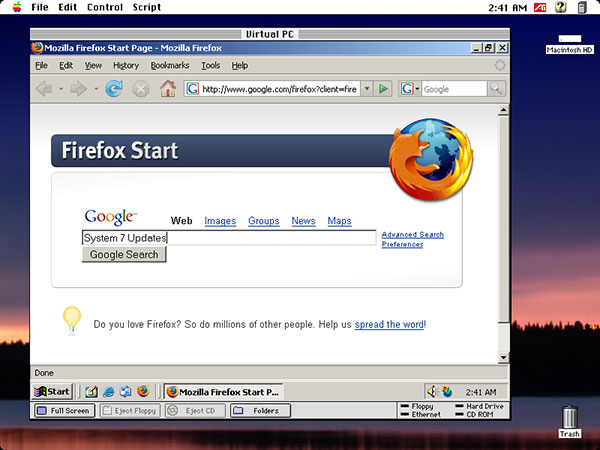Click the Full Screen button in Virtual PC
The image size is (600, 450).
coord(64,411)
